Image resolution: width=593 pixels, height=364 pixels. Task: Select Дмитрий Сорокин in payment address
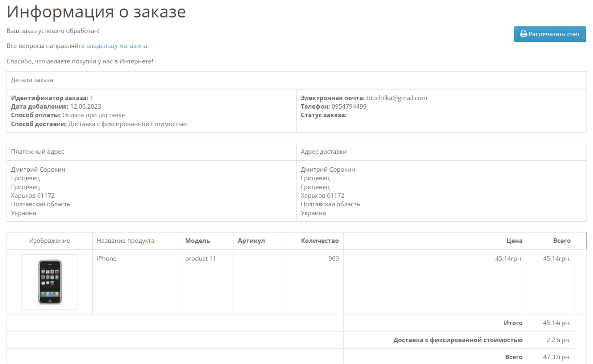pos(38,169)
